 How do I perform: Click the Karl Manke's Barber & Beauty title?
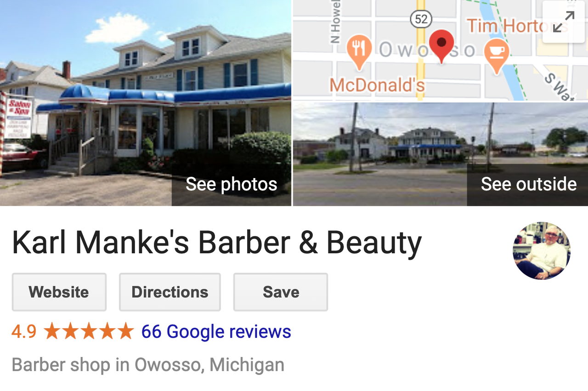click(217, 243)
